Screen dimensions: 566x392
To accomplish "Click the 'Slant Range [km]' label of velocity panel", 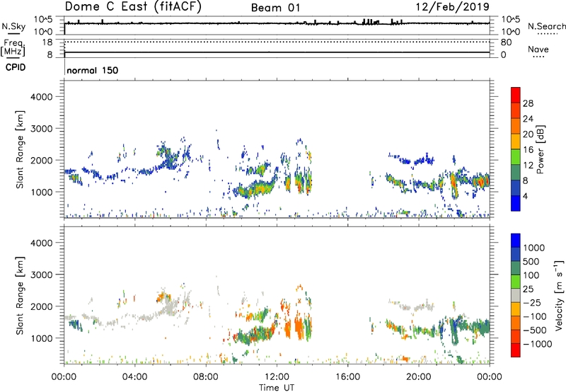I will 20,295.
